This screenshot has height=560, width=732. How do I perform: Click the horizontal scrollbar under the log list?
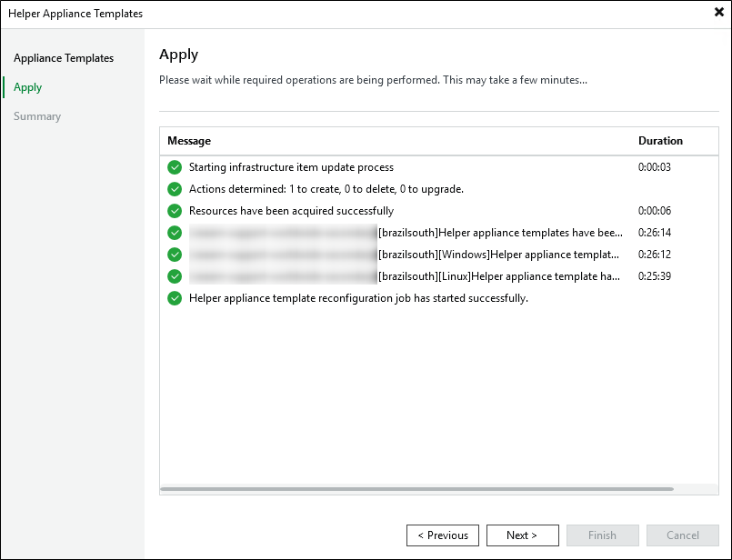416,489
